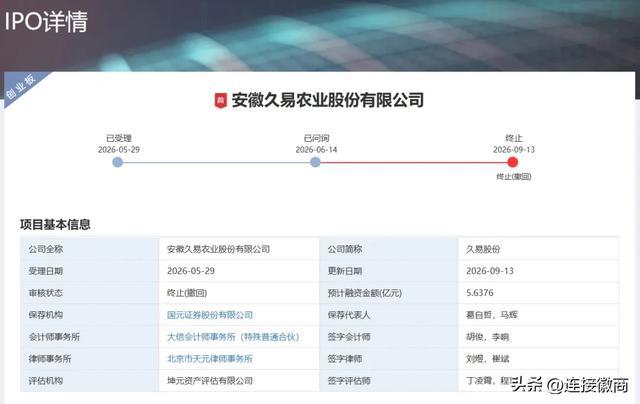Click the 安徽久易农业股份有限公司 page heading
The height and width of the screenshot is (404, 640).
tap(328, 100)
